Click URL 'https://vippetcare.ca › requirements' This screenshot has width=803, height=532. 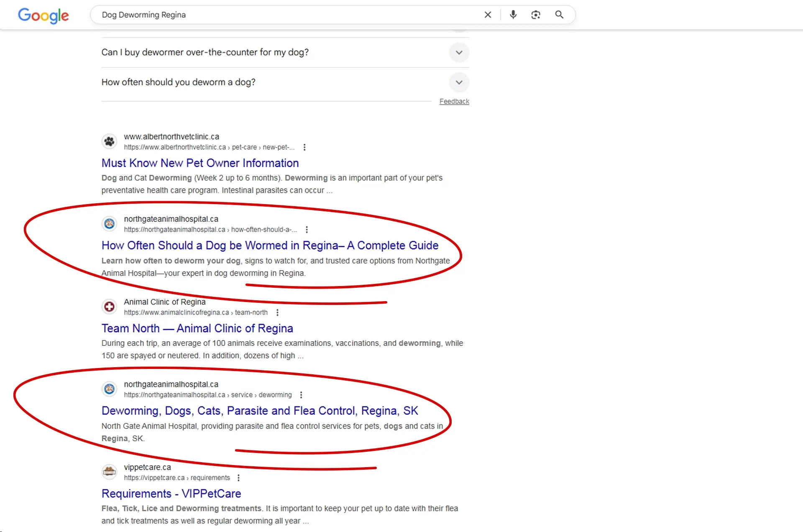coord(177,478)
